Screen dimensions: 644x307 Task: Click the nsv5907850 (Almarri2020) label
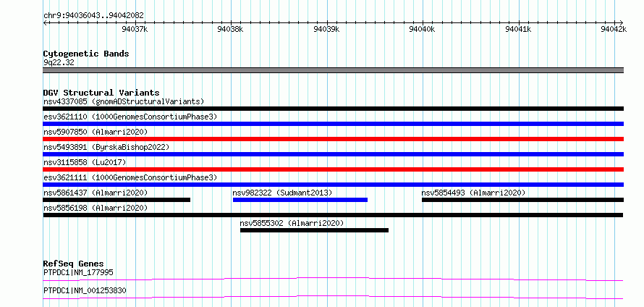coord(96,132)
